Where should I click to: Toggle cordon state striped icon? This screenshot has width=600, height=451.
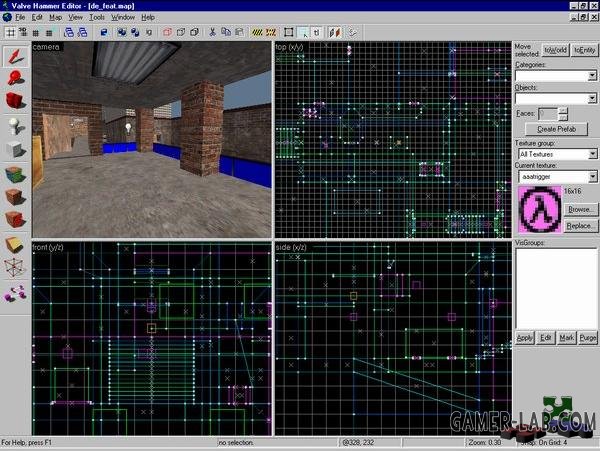[257, 33]
